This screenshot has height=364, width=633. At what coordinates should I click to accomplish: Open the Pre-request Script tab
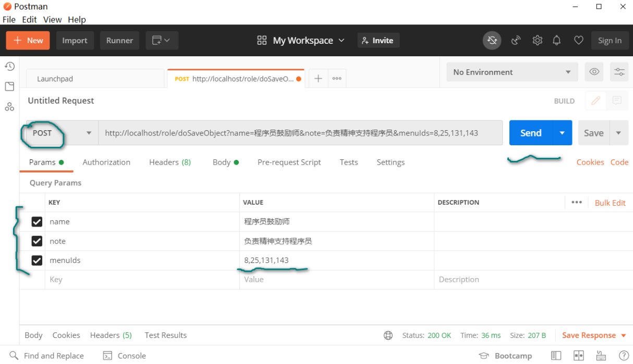tap(289, 162)
